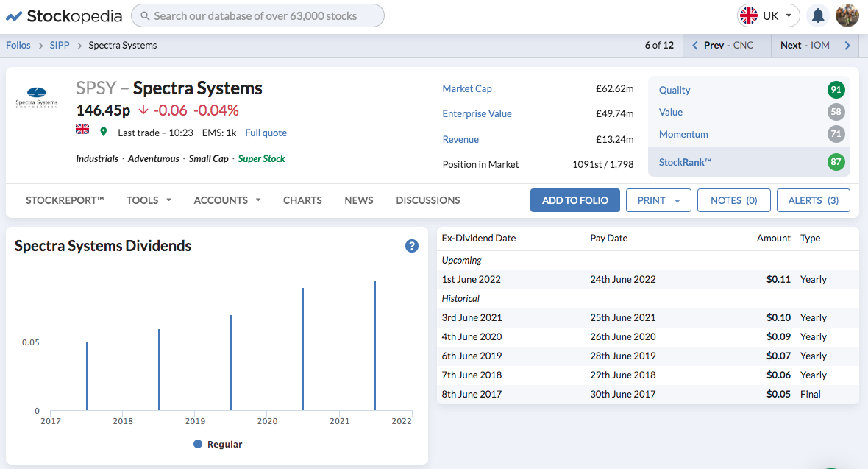Open the DISCUSSIONS tab
This screenshot has height=469, width=868.
[x=428, y=200]
